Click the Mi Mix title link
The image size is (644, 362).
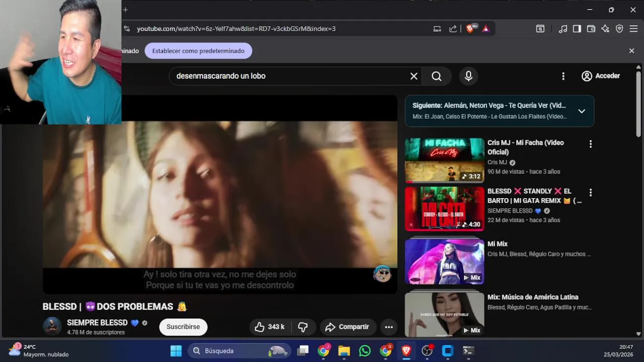tap(498, 244)
